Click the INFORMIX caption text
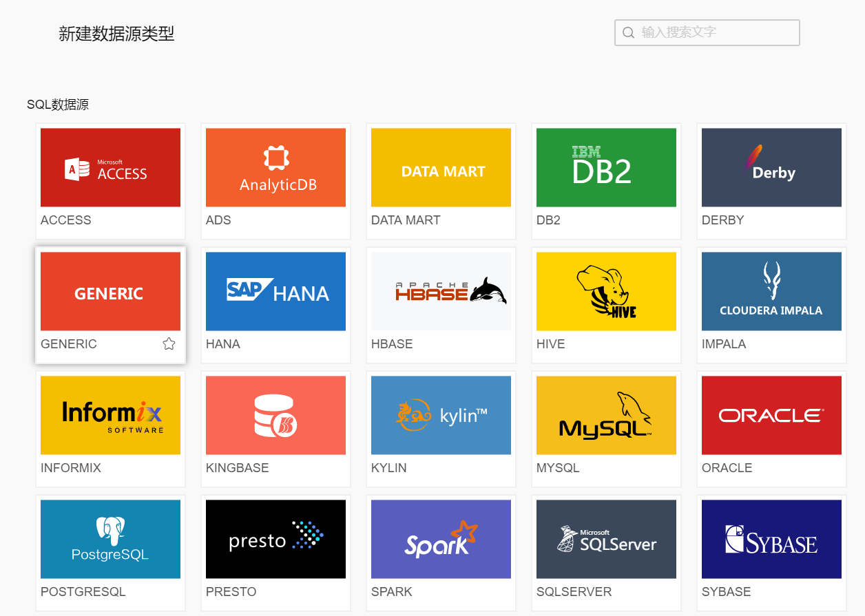865x616 pixels. 71,468
